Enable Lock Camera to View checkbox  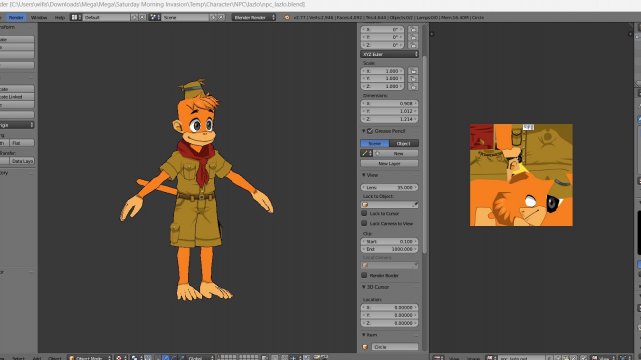[x=364, y=224]
